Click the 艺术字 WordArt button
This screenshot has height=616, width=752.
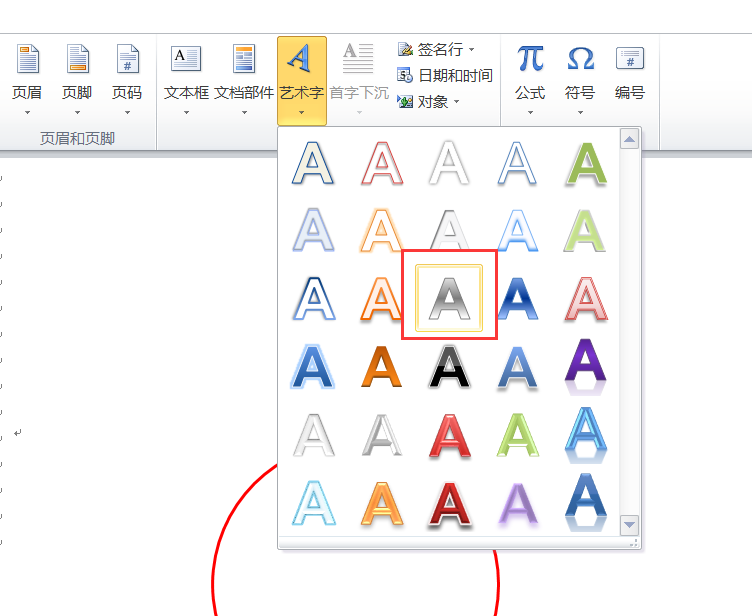coord(302,81)
